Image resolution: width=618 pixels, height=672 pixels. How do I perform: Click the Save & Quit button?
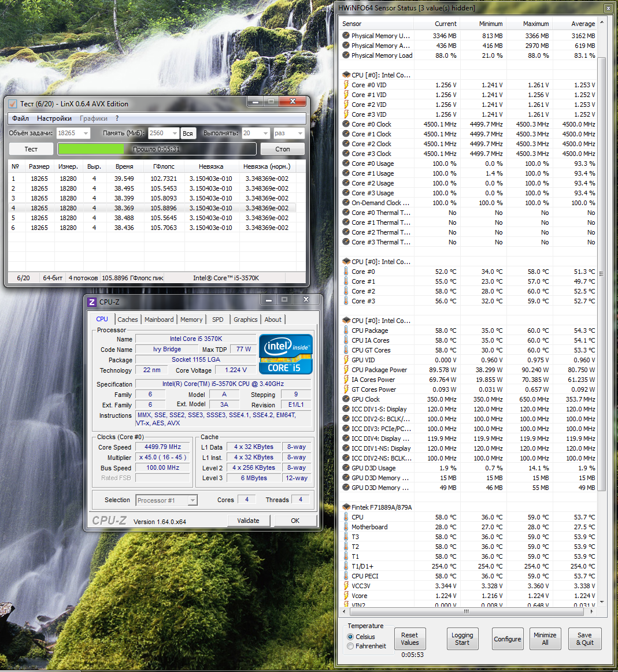[x=584, y=638]
